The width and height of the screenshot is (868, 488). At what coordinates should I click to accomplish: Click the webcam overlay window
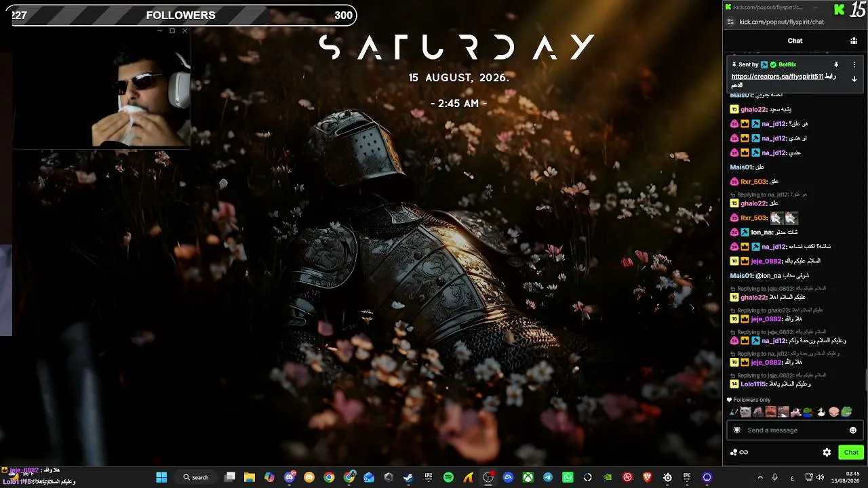pyautogui.click(x=101, y=88)
